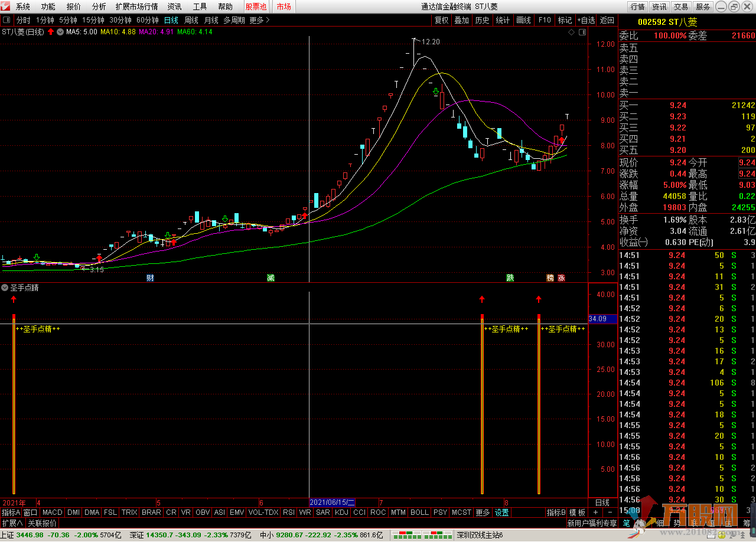Click the 叠加 overlay toolbar button

(x=461, y=20)
